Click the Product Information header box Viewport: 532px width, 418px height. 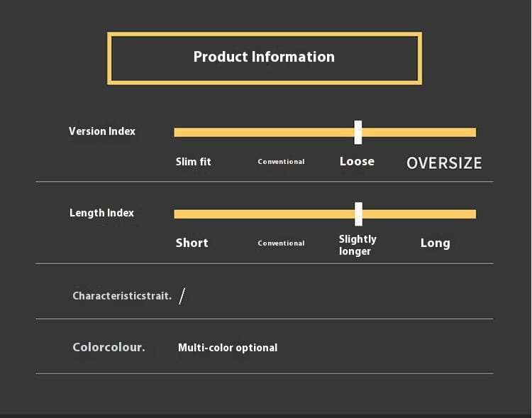coord(264,57)
